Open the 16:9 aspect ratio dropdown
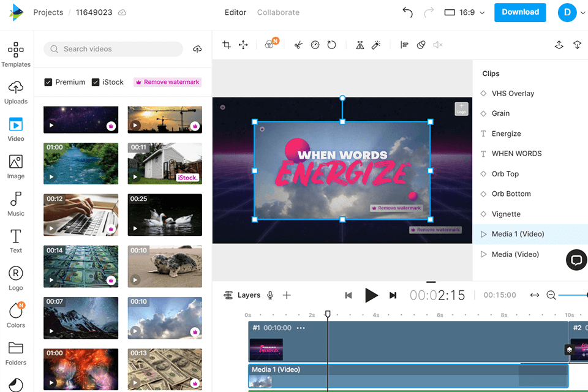 coord(464,12)
